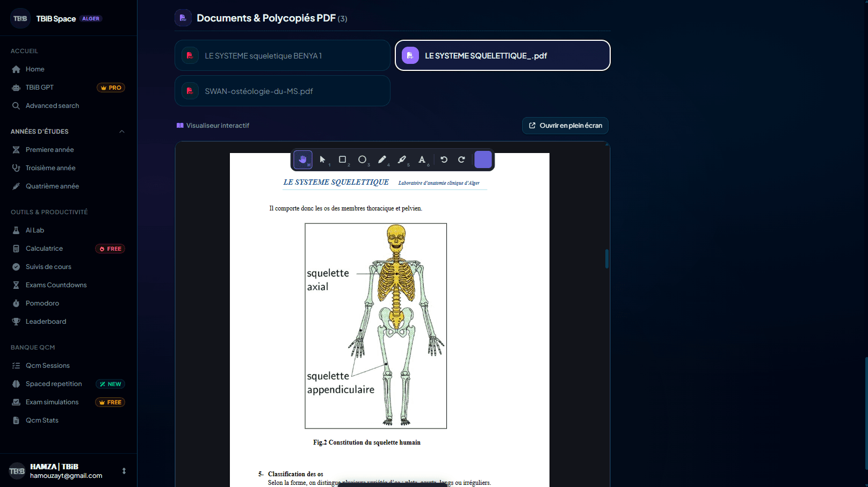
Task: Open Qcm Sessions
Action: point(69,366)
